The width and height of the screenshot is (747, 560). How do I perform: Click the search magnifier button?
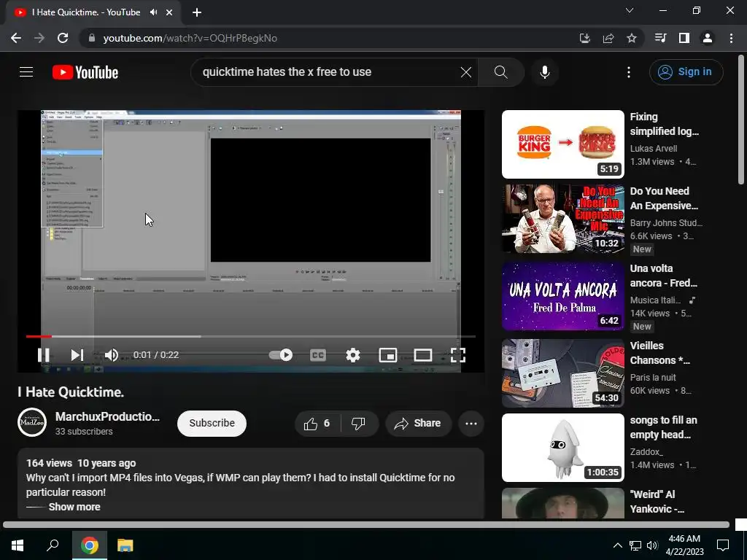coord(500,72)
